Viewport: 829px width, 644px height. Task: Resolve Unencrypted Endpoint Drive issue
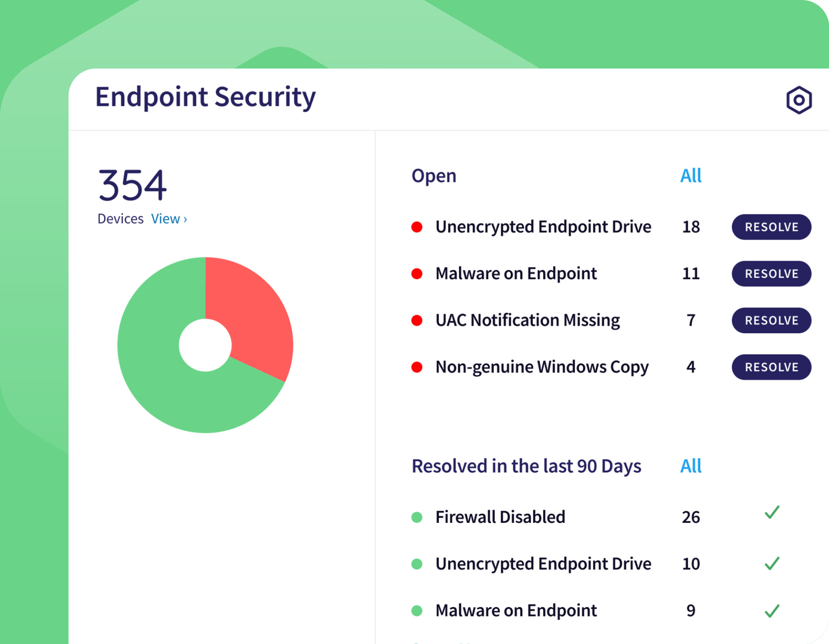(771, 227)
